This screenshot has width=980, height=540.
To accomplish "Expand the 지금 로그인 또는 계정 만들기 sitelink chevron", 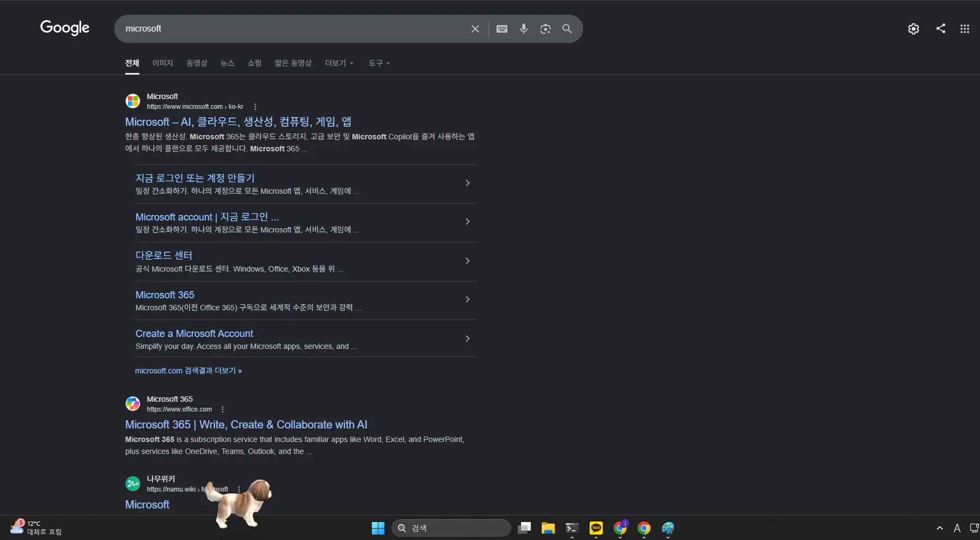I will [468, 183].
